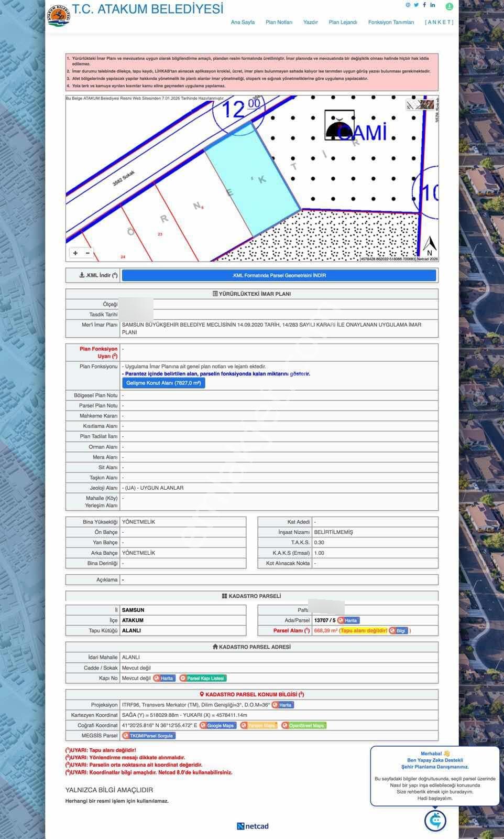
Task: Open the [ANKET] menu item
Action: coord(439,22)
